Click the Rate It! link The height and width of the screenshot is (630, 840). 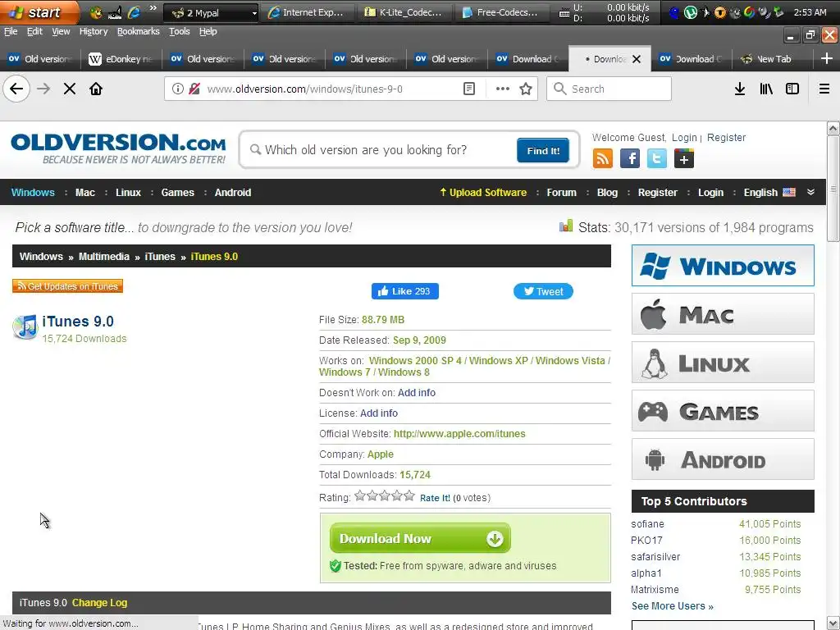point(435,498)
